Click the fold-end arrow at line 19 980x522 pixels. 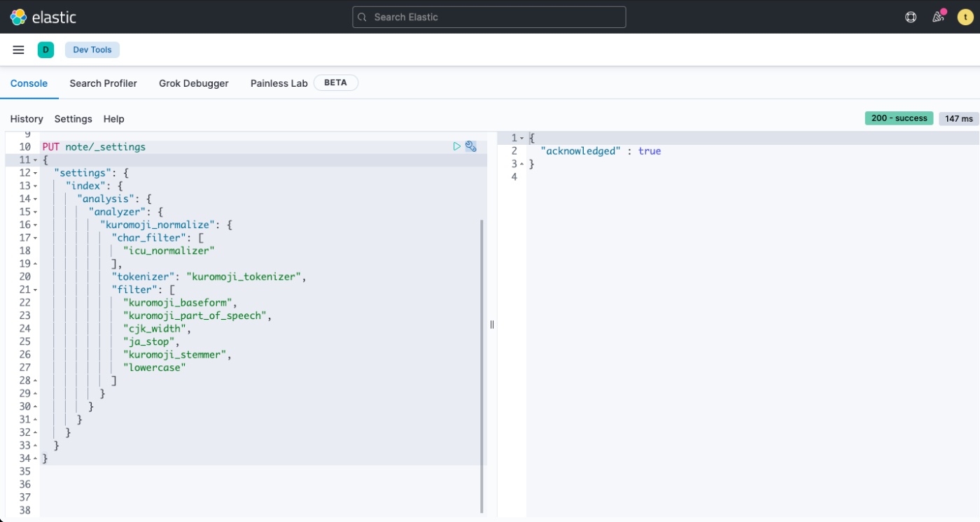coord(36,264)
